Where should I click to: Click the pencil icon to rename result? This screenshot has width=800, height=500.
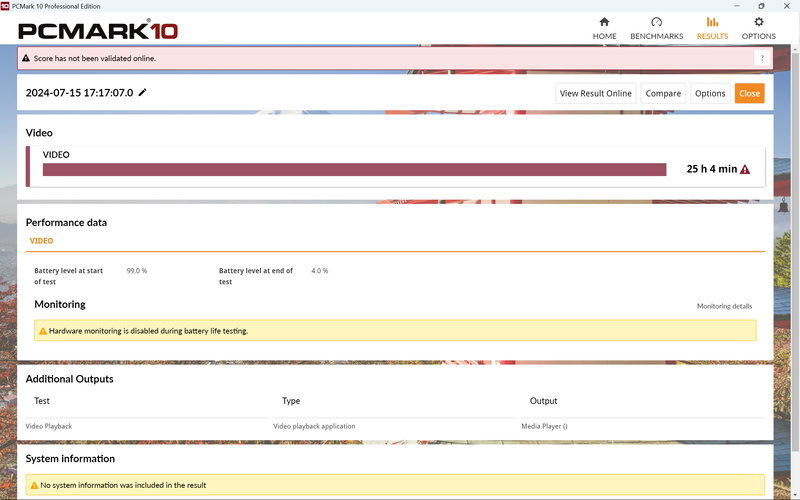142,92
